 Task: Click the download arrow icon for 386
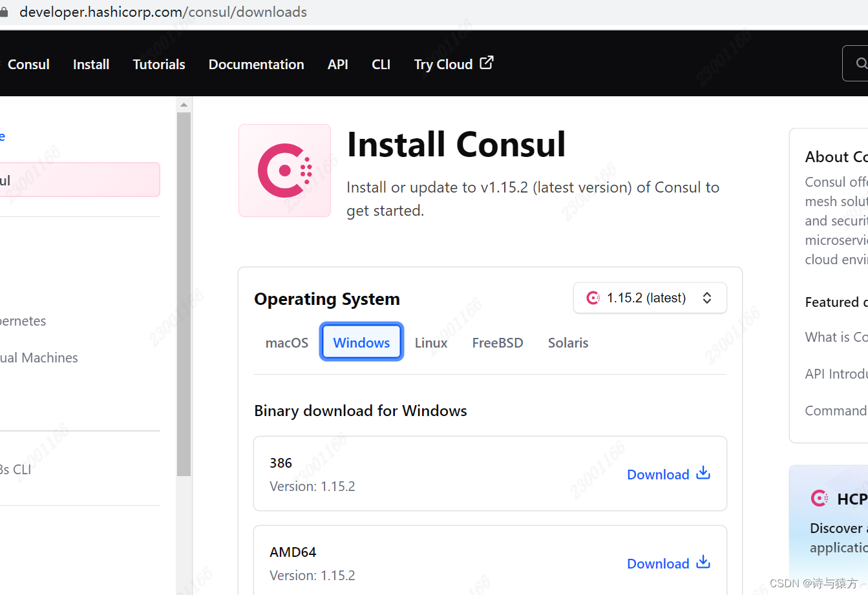(703, 473)
